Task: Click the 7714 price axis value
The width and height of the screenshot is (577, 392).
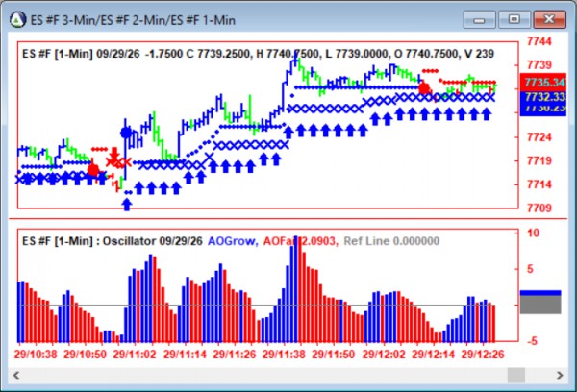Action: tap(539, 184)
